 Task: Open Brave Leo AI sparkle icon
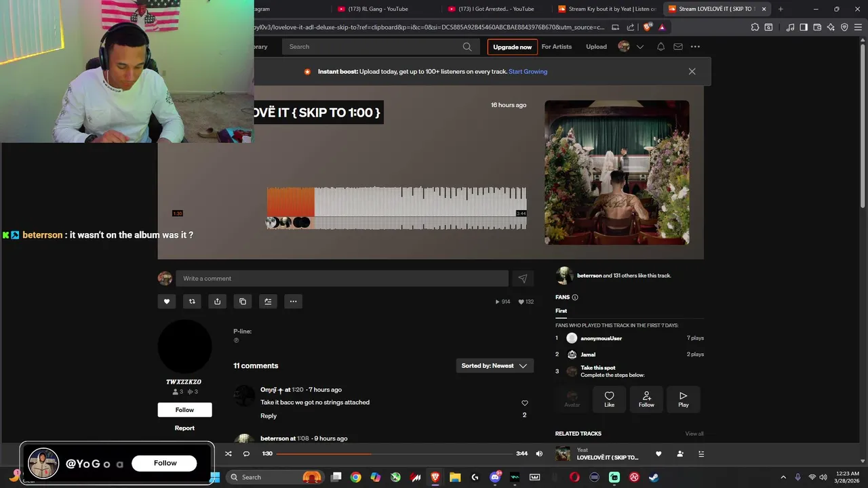tap(831, 27)
